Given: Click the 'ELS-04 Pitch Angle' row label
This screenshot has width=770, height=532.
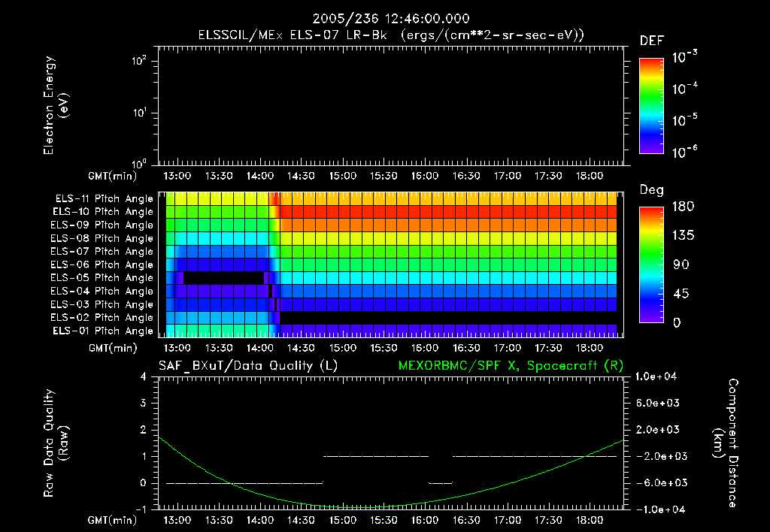Looking at the screenshot, I should (102, 291).
